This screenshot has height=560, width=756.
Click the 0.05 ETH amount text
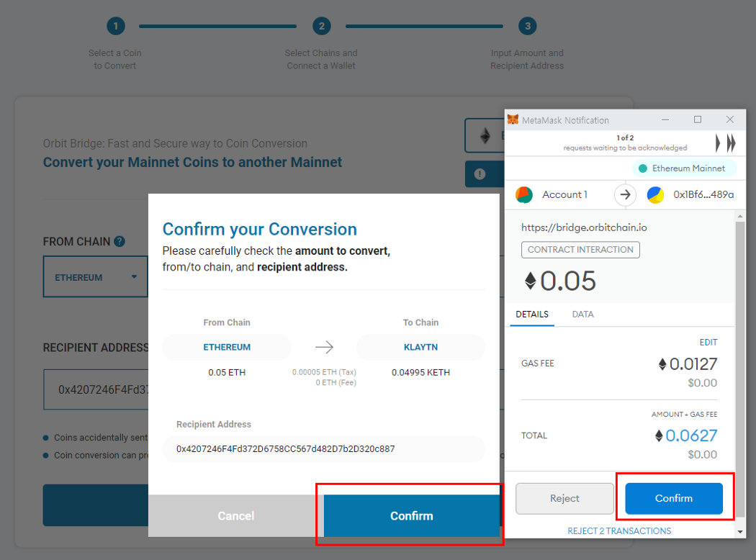click(227, 372)
